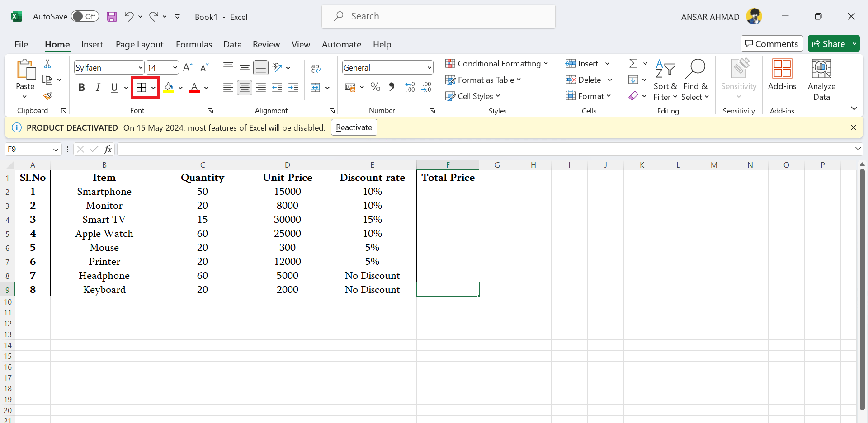Screen dimensions: 868x423
Task: Cut the selection with scissors icon
Action: coord(47,64)
